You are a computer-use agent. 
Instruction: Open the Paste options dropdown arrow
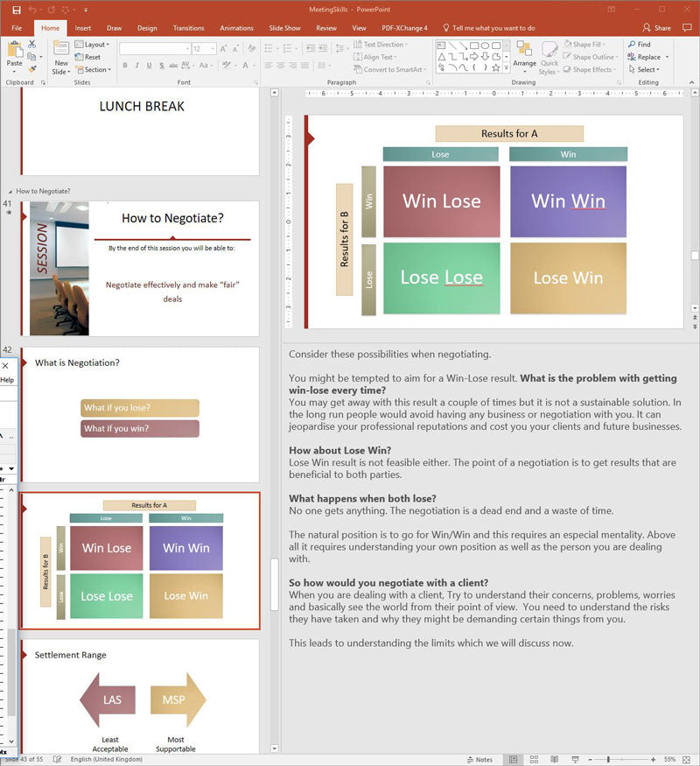click(14, 72)
